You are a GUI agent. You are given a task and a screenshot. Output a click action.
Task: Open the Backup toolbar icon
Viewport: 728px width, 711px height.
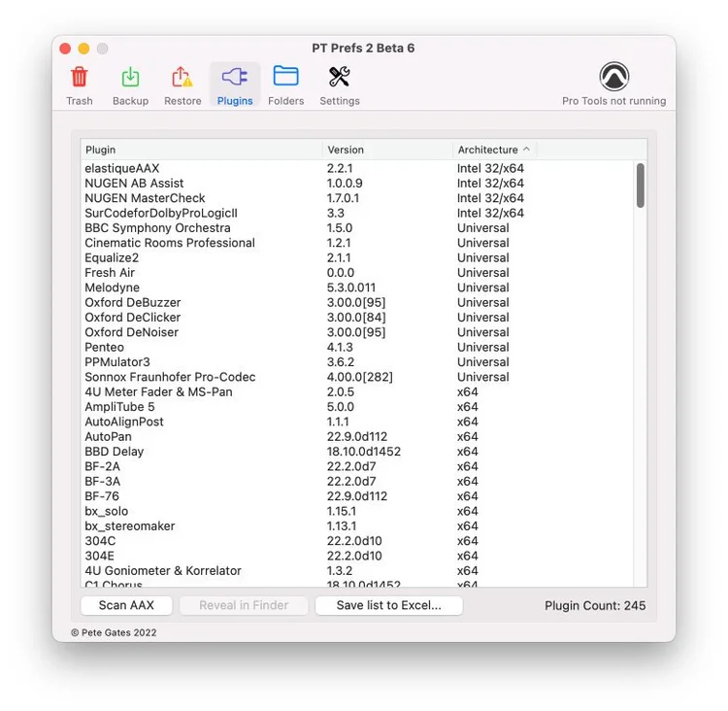click(x=130, y=77)
